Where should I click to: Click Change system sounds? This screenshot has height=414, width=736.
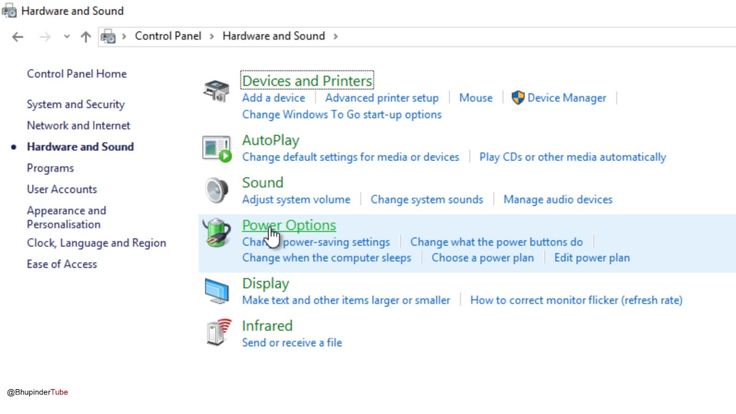pyautogui.click(x=427, y=199)
